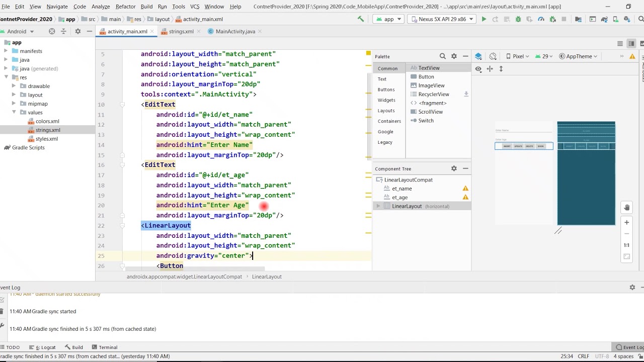644x362 pixels.
Task: Open Build tool window button
Action: point(73,347)
